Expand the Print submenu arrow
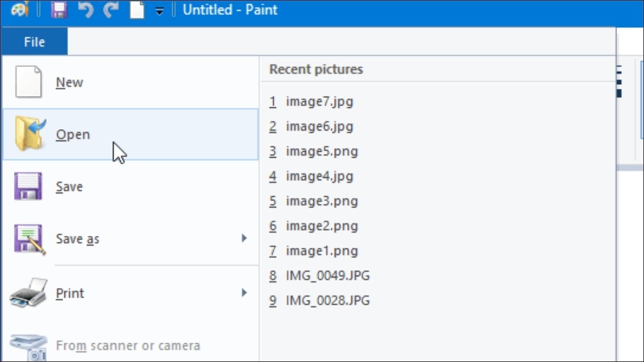Viewport: 644px width, 362px height. (x=244, y=293)
